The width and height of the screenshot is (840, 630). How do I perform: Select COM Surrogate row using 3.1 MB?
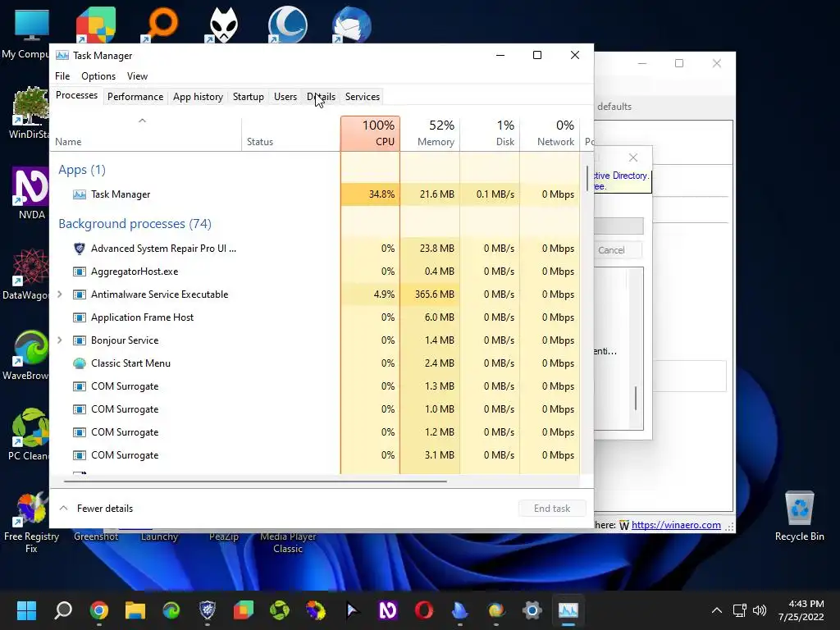314,455
